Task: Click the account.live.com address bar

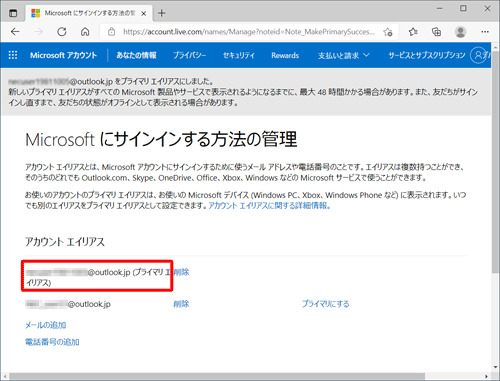Action: (249, 32)
